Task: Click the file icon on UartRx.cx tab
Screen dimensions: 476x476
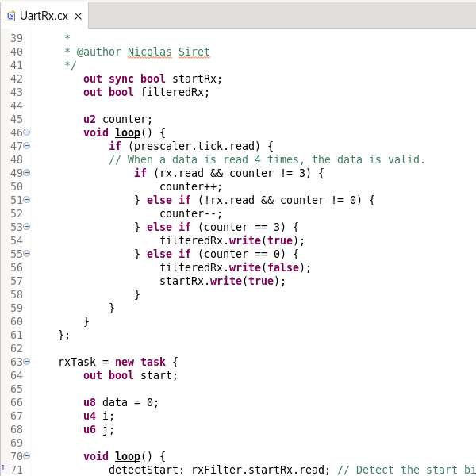Action: (x=11, y=16)
